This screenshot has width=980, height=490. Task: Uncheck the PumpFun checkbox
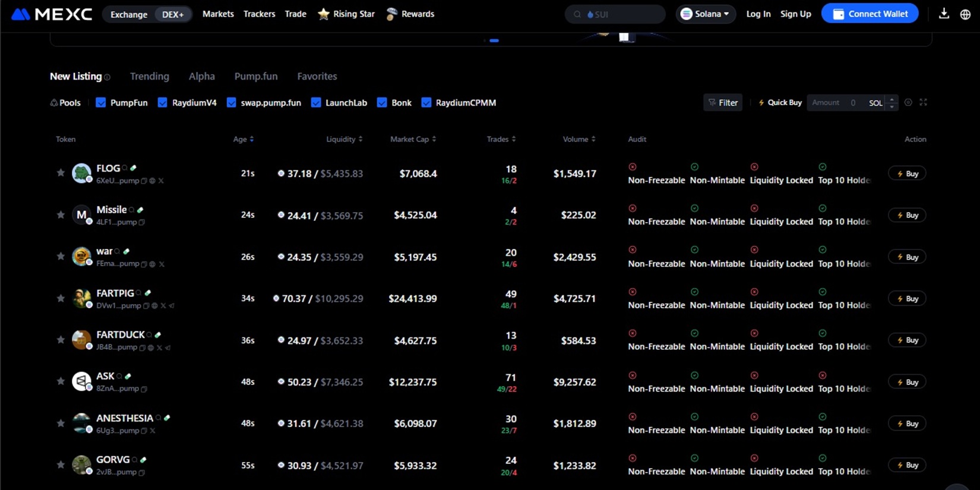tap(101, 103)
